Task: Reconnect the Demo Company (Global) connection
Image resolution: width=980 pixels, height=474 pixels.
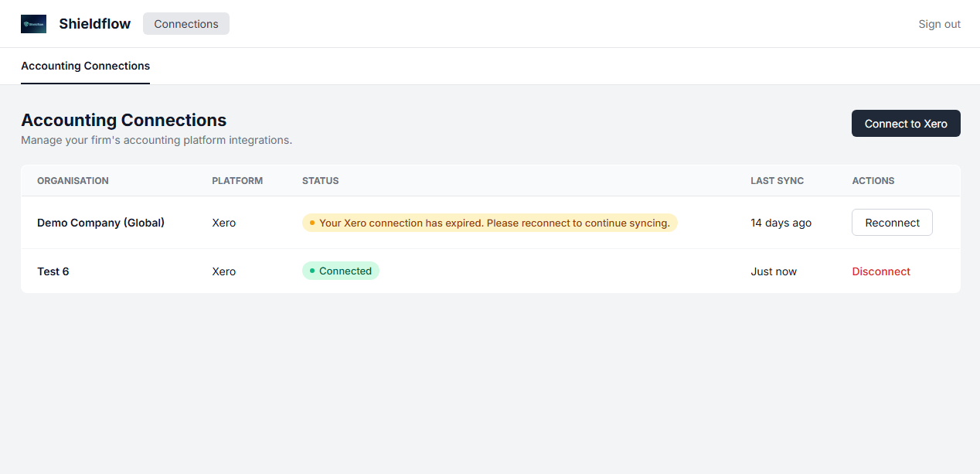Action: [892, 223]
